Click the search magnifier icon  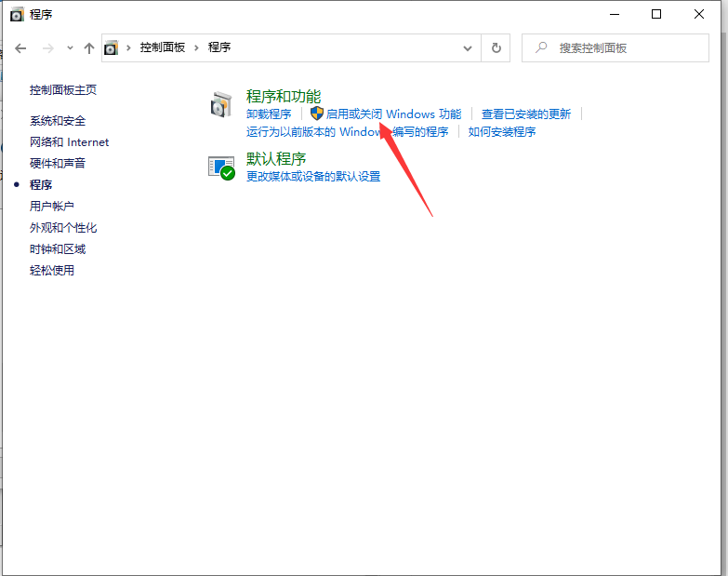(541, 47)
